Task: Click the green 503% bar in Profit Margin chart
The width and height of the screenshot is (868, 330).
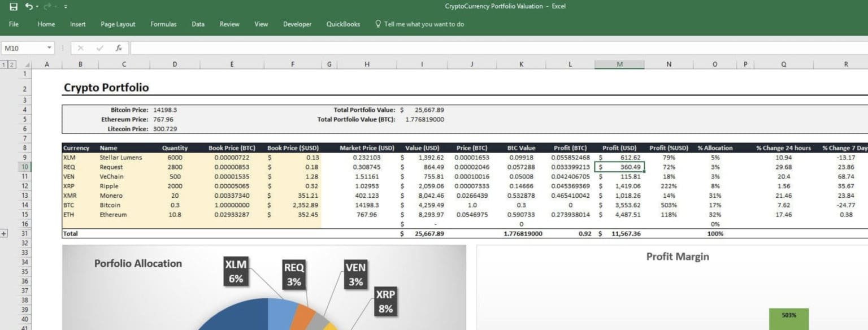Action: [x=788, y=316]
